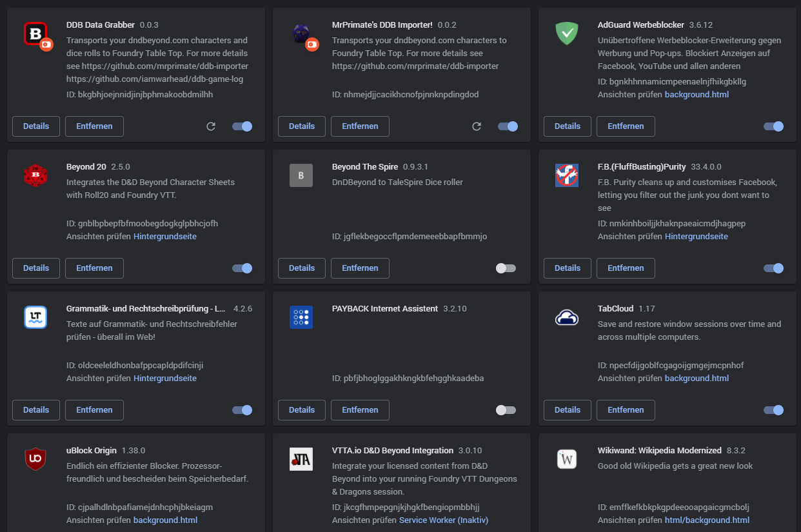Screen dimensions: 801x532
Task: Inspect the Grammatik extension Hintergrundseite link
Action: tap(165, 379)
